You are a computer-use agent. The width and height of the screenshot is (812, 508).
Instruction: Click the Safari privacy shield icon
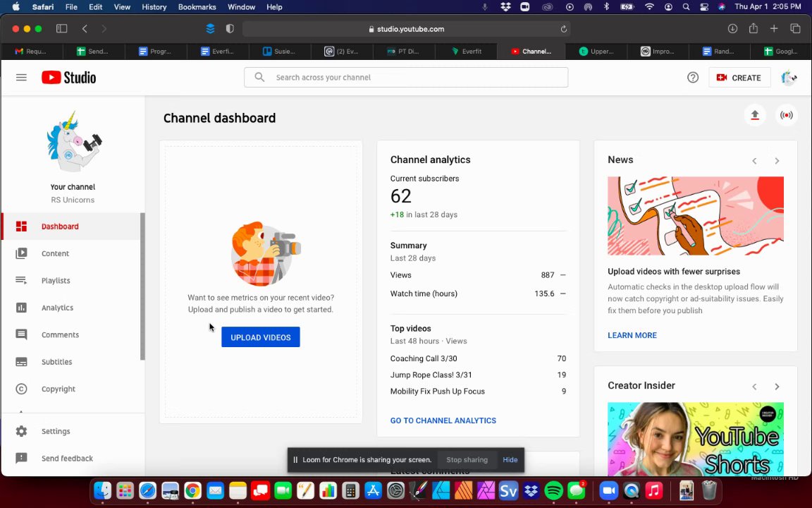coord(230,29)
